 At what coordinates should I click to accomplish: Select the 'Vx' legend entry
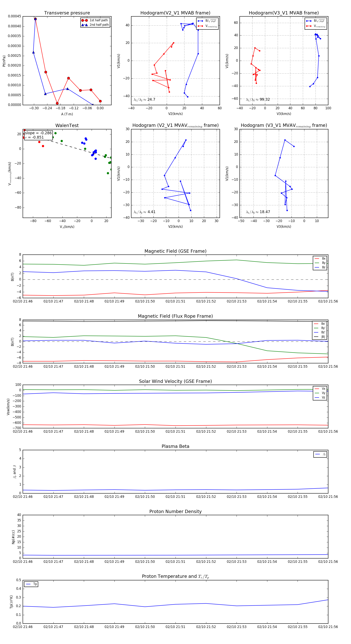click(320, 389)
